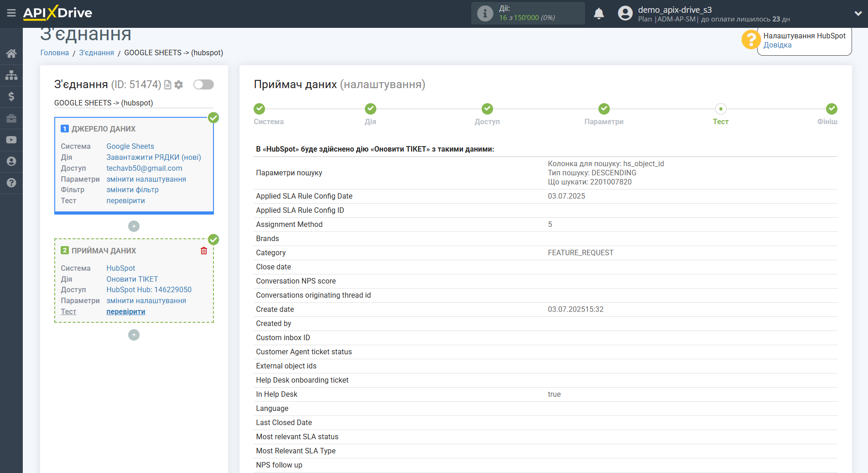This screenshot has width=868, height=473.
Task: Click the orange help question mark icon
Action: pos(751,40)
